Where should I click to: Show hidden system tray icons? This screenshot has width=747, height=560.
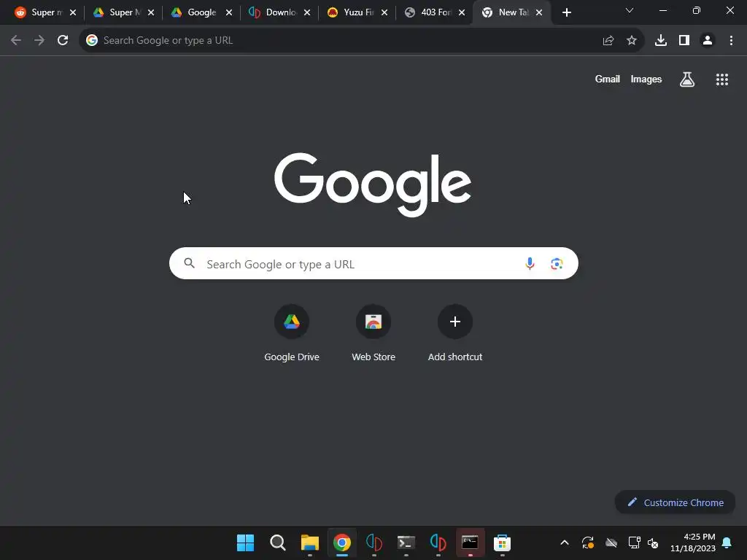[x=565, y=542]
